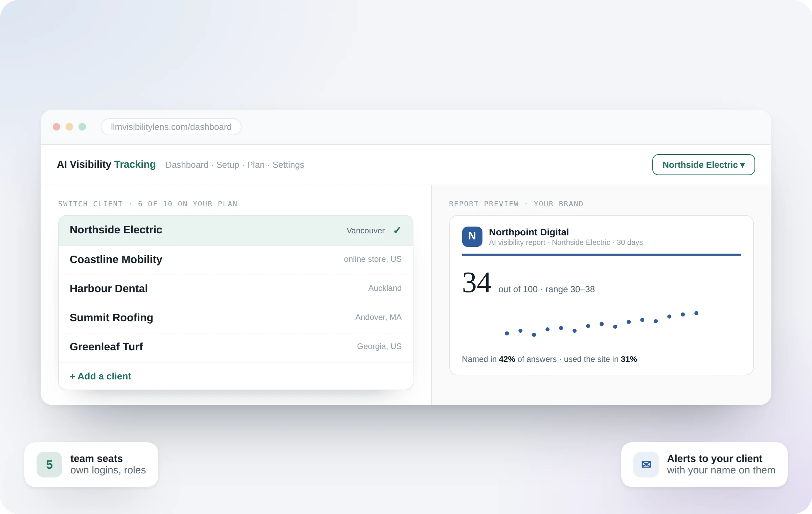The width and height of the screenshot is (812, 514).
Task: Click the '42%' named-in-answers value
Action: [x=507, y=359]
